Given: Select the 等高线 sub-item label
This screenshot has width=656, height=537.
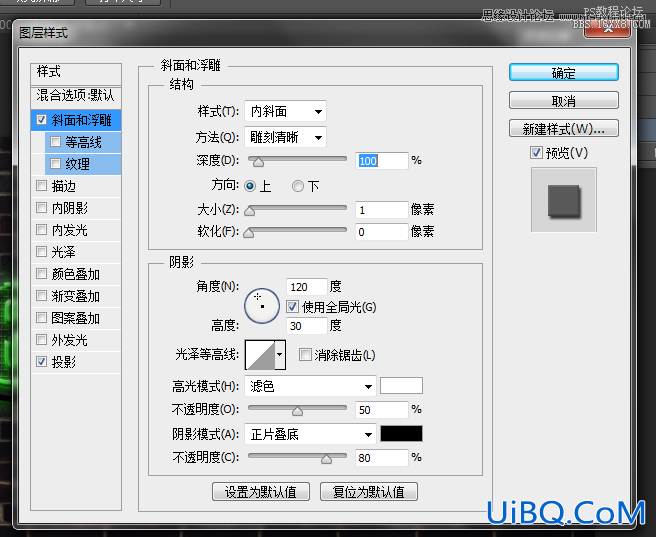Looking at the screenshot, I should pyautogui.click(x=83, y=142).
